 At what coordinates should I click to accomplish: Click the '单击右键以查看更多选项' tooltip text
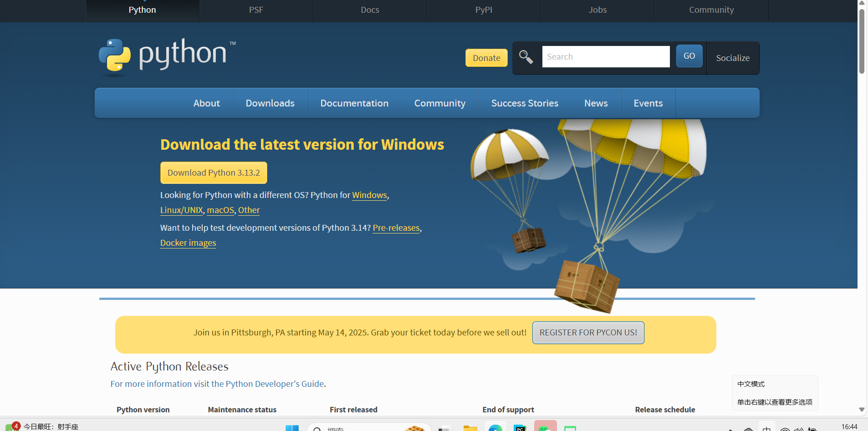point(775,402)
